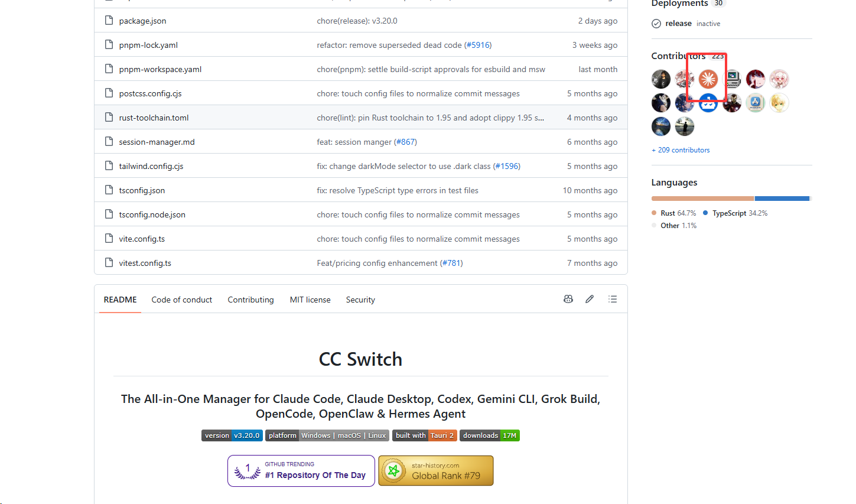This screenshot has width=856, height=504.
Task: Open the star-history Global Rank #79 badge
Action: pos(436,471)
